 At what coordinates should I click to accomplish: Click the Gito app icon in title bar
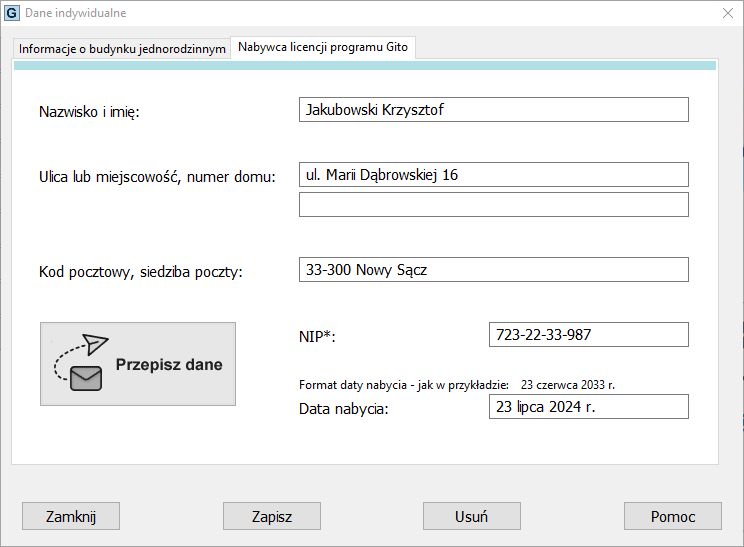coord(12,13)
